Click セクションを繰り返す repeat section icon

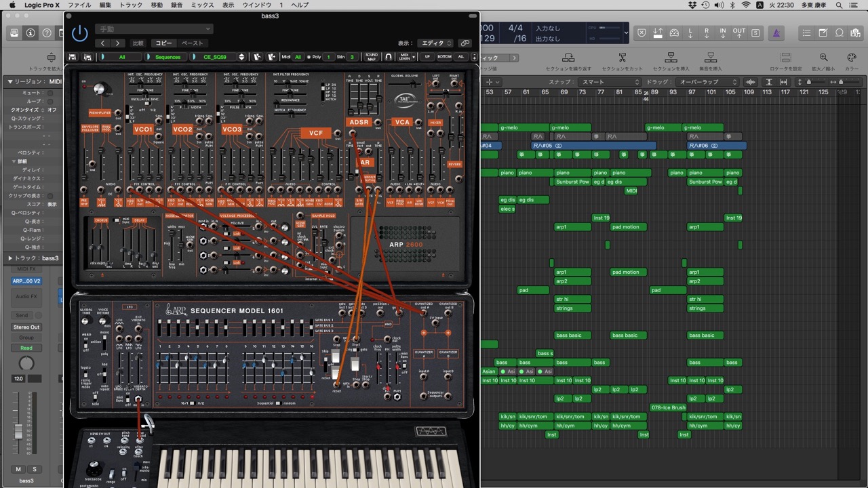568,58
